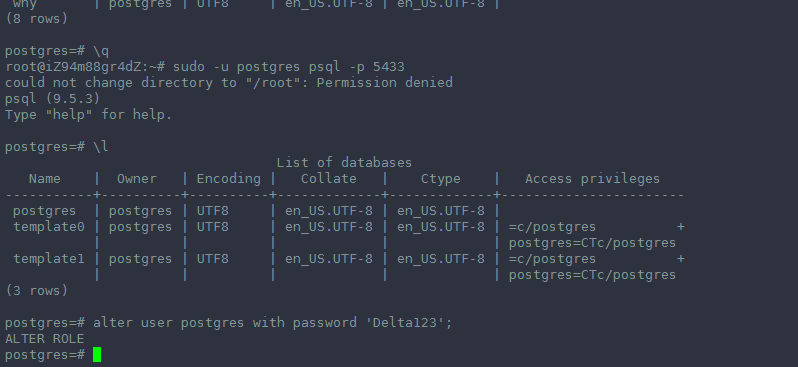Screen dimensions: 798x367
Task: Click the psql (9.5.3) version line
Action: click(52, 98)
